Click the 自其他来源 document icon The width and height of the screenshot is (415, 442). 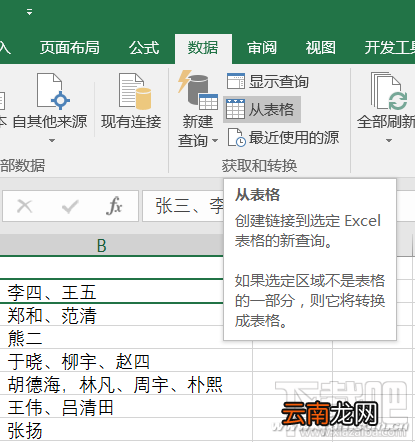point(53,91)
